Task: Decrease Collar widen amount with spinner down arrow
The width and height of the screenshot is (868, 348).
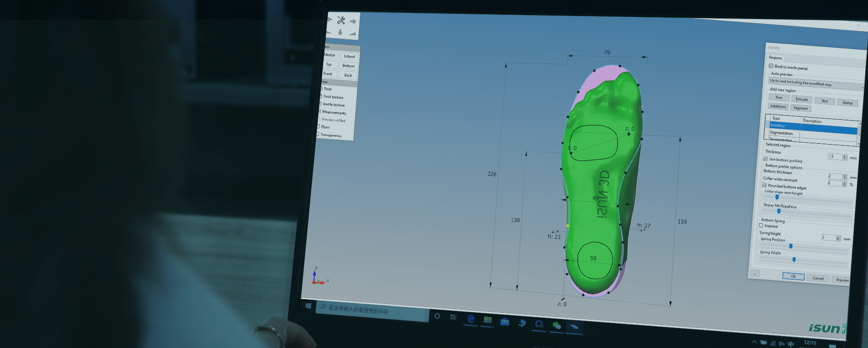Action: click(x=844, y=185)
